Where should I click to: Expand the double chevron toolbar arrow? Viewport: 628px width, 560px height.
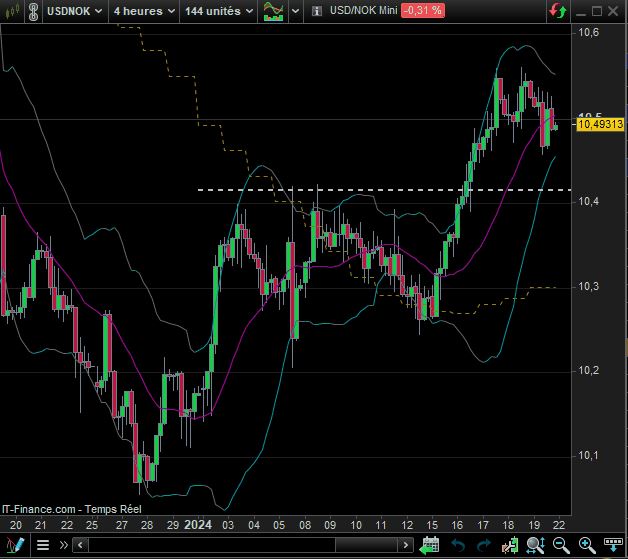click(x=63, y=545)
